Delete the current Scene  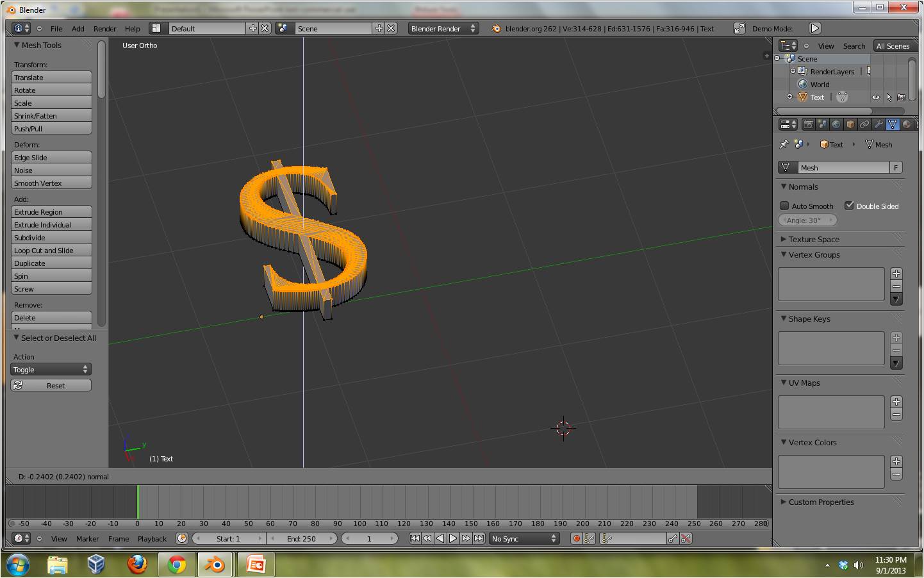point(391,28)
